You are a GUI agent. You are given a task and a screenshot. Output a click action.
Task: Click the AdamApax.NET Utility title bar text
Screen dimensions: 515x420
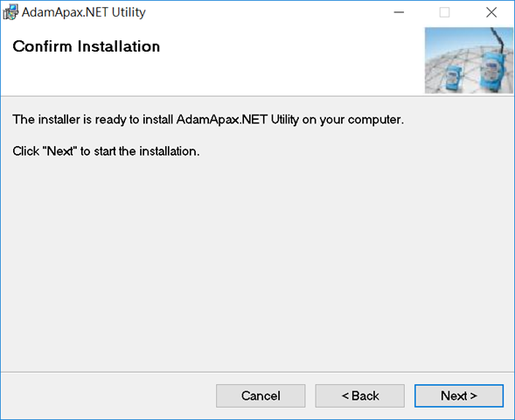[x=84, y=12]
